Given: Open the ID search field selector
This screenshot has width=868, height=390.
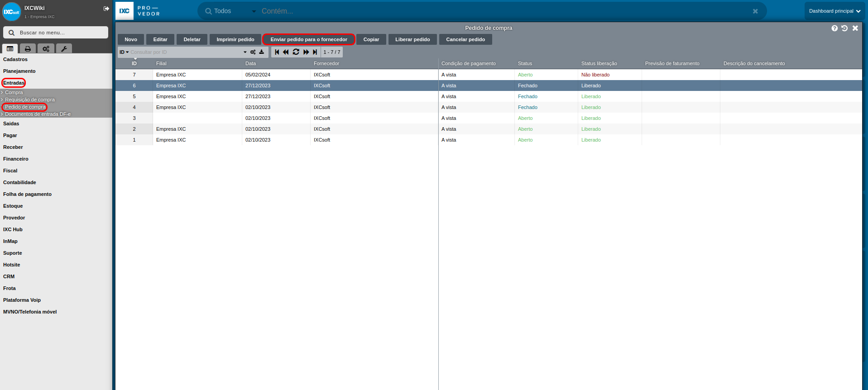Looking at the screenshot, I should (x=124, y=52).
